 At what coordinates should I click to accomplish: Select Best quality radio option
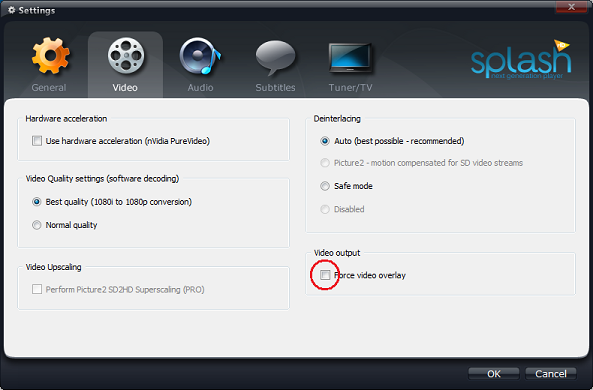click(x=36, y=202)
